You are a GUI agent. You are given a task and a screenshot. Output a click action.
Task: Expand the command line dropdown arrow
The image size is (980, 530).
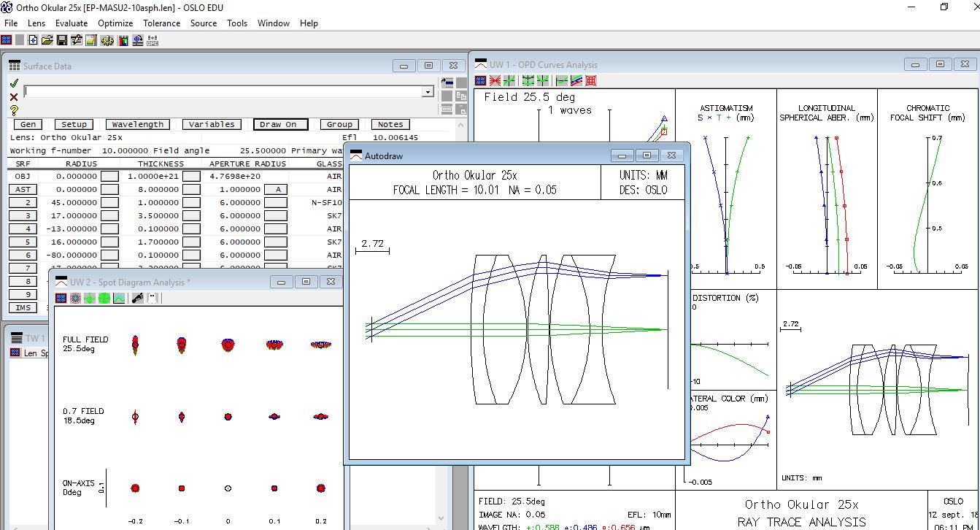(x=428, y=92)
